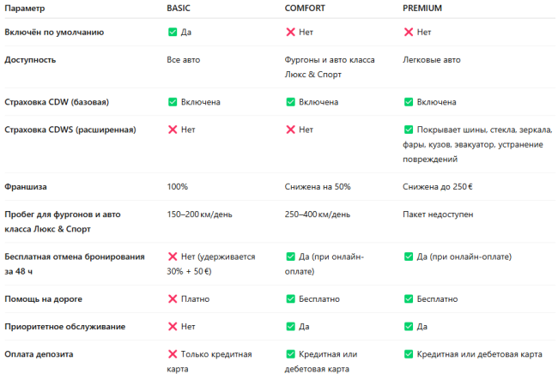Click 'Снижена до 250 €' cell
Image resolution: width=558 pixels, height=392 pixels.
tap(438, 187)
